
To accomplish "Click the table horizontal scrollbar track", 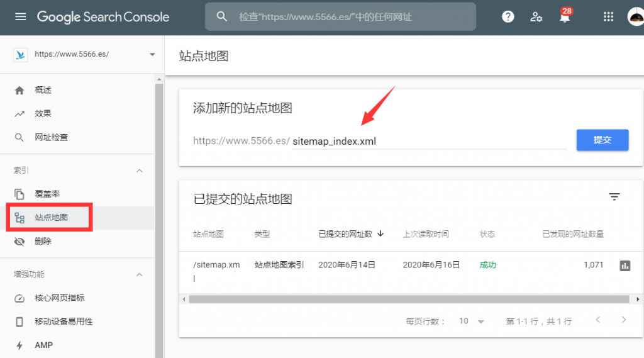I will [x=409, y=299].
